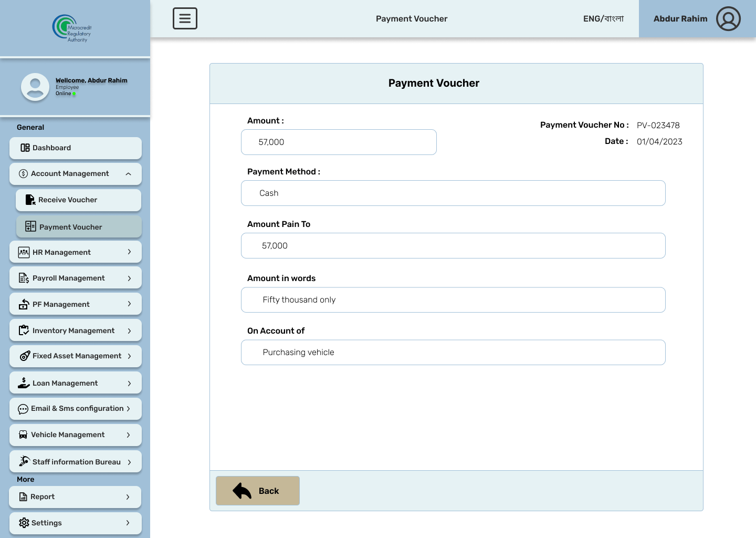756x538 pixels.
Task: Click Email & Sms chat bubble icon
Action: click(23, 409)
